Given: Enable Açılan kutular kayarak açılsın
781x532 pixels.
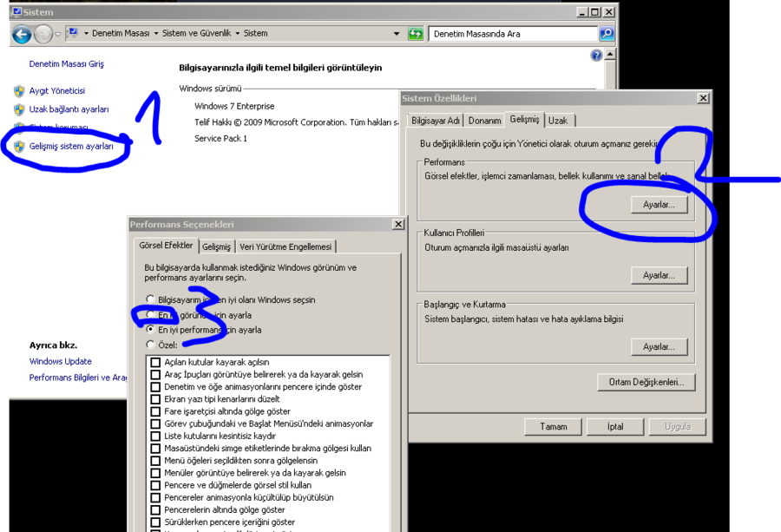Looking at the screenshot, I should (x=155, y=362).
